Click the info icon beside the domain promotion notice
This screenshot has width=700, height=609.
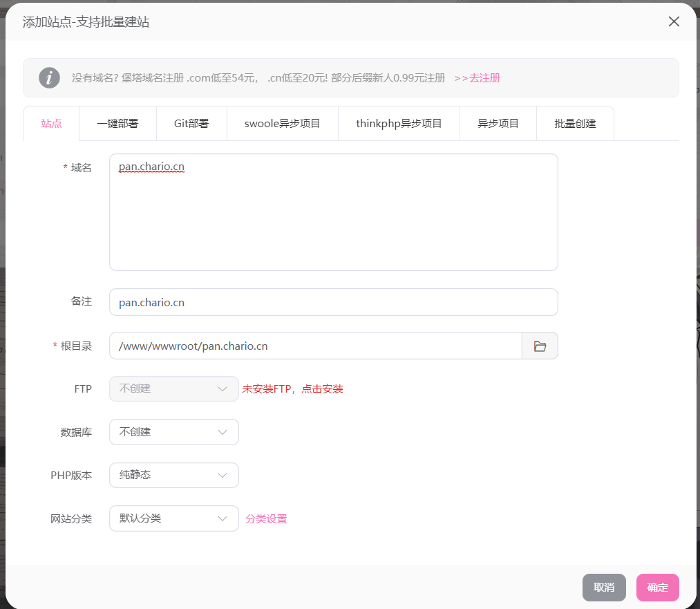click(x=49, y=77)
